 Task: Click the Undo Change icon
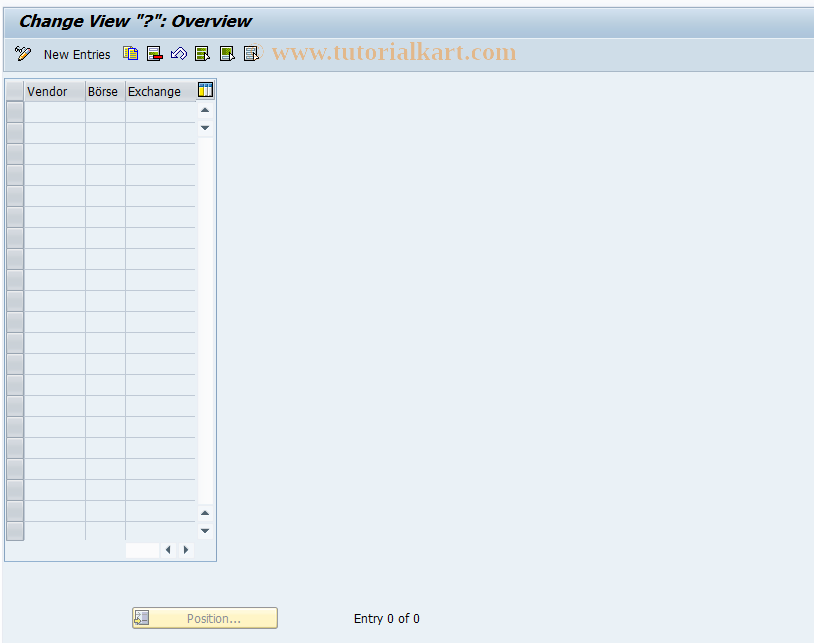(179, 53)
